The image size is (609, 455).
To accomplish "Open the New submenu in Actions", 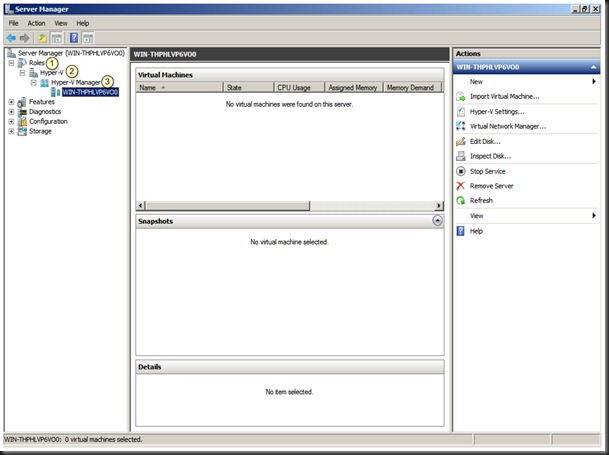I will click(x=526, y=82).
